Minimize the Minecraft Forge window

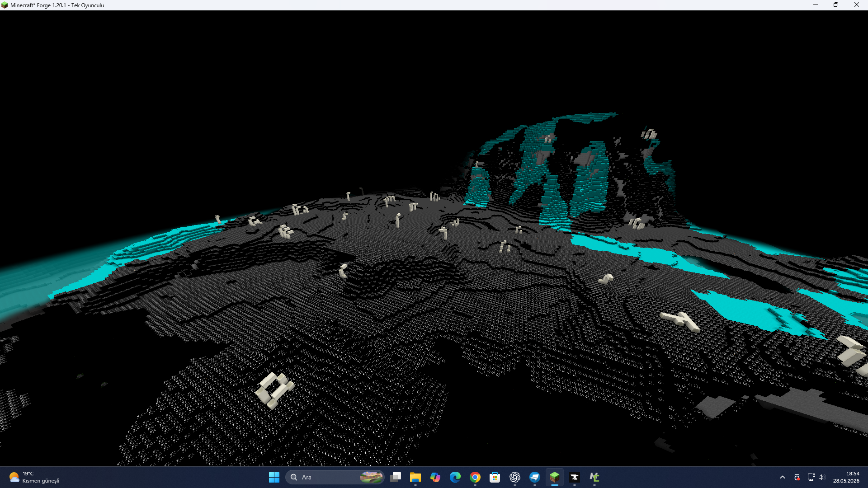(x=816, y=5)
